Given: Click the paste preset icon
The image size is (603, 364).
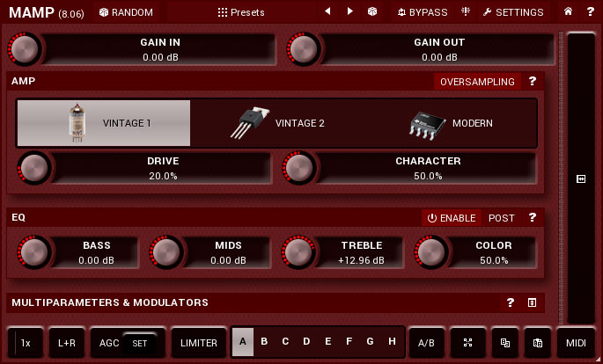Looking at the screenshot, I should tap(538, 343).
